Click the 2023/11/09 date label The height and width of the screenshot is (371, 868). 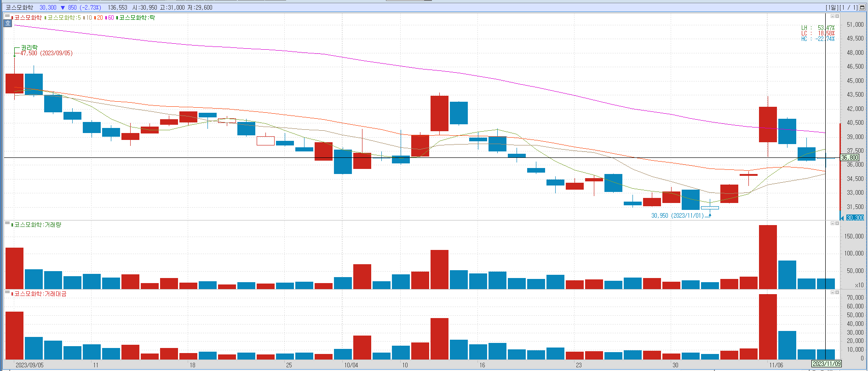pyautogui.click(x=826, y=364)
